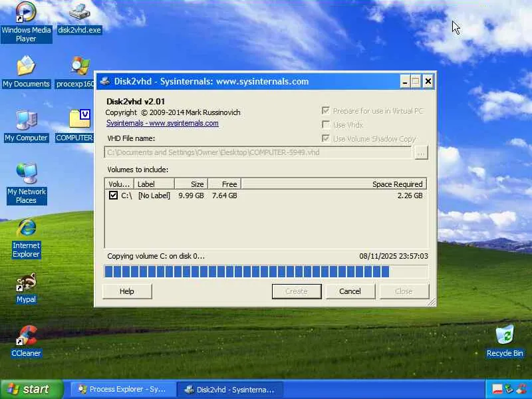Click the Help button
The height and width of the screenshot is (399, 532).
pos(127,291)
